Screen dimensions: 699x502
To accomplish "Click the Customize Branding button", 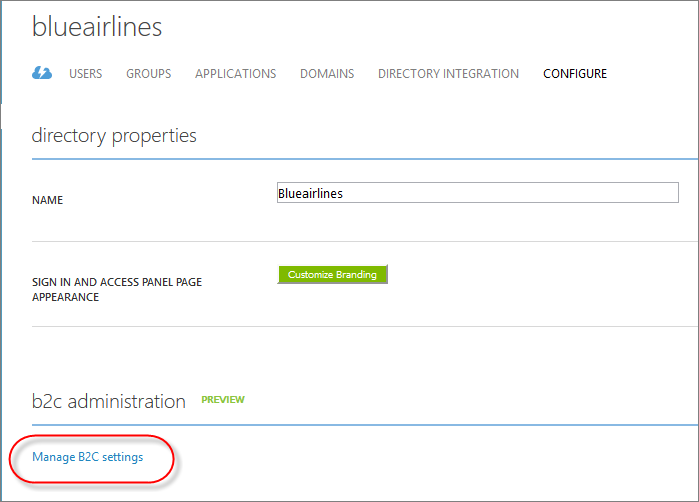I will tap(332, 274).
